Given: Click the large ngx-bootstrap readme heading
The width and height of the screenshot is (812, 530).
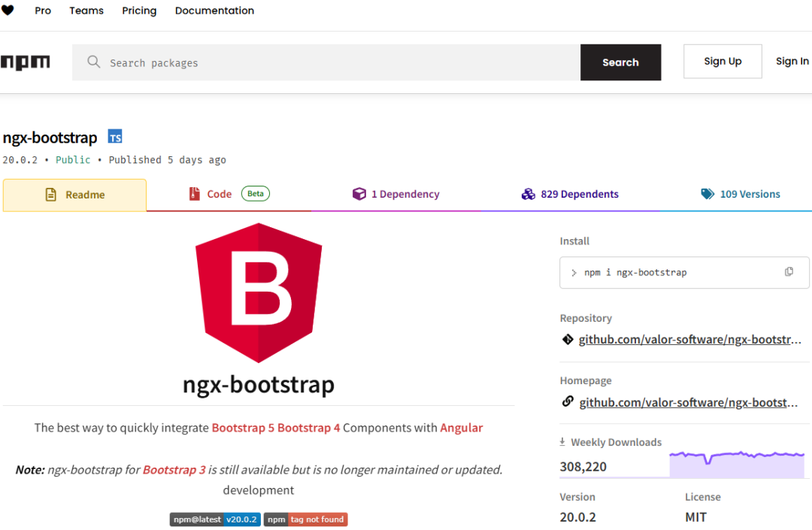Looking at the screenshot, I should (259, 385).
